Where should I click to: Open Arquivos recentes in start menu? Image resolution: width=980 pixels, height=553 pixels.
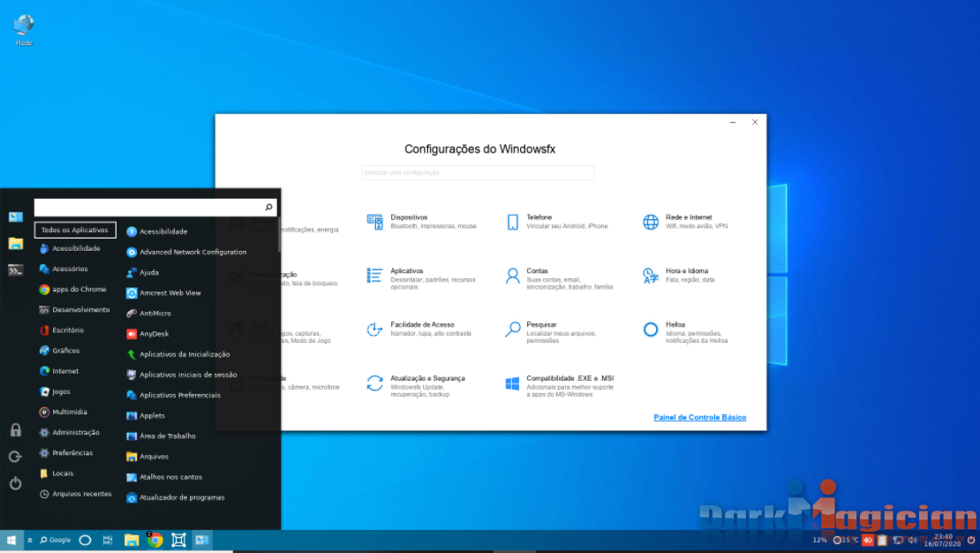[75, 494]
